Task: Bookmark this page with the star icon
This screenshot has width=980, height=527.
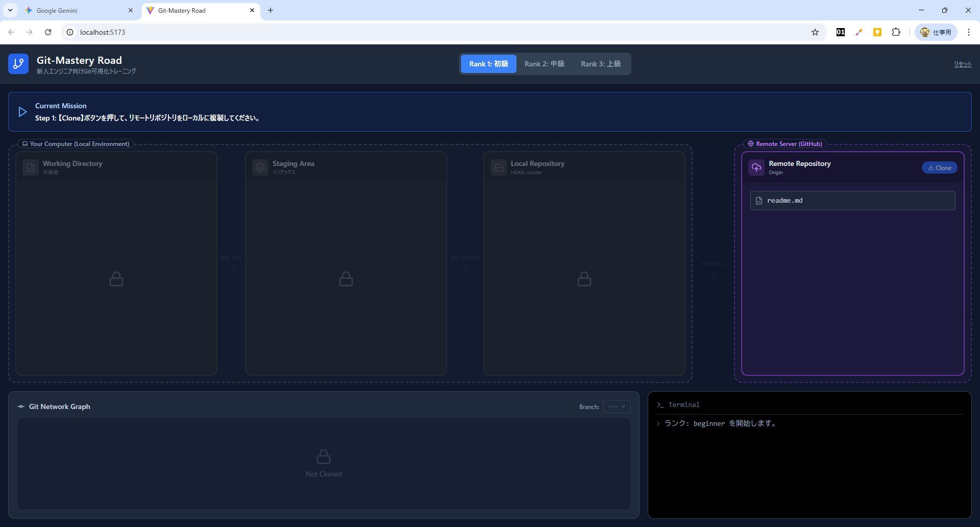Action: pos(815,32)
